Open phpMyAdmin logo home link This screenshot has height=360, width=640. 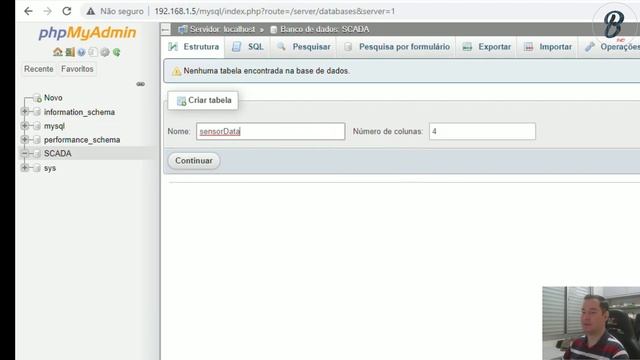[87, 33]
